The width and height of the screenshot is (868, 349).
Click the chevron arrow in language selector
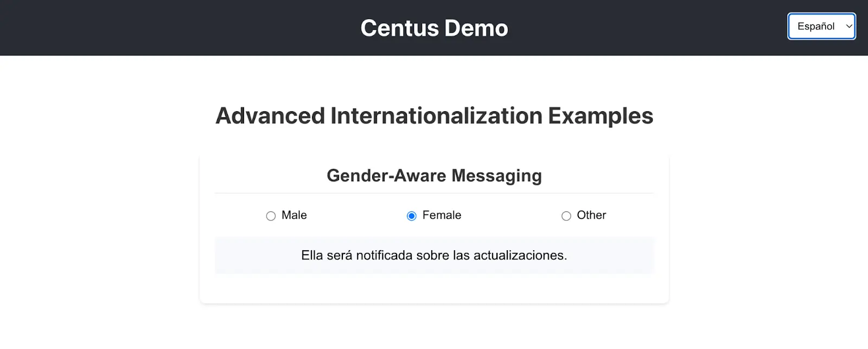click(849, 27)
